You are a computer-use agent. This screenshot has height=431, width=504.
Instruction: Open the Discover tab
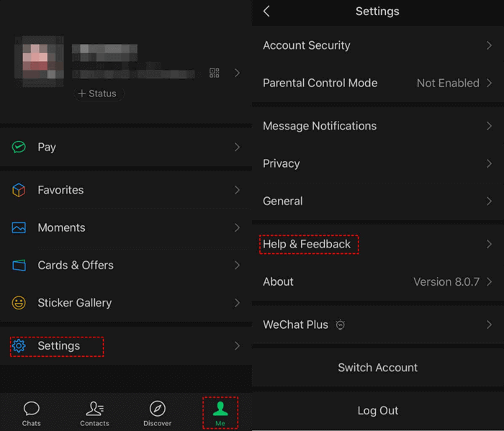click(157, 414)
